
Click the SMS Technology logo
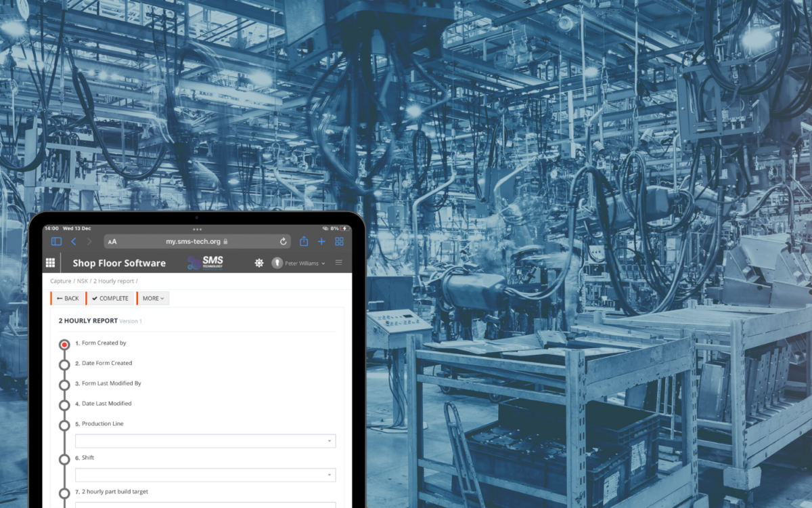206,262
